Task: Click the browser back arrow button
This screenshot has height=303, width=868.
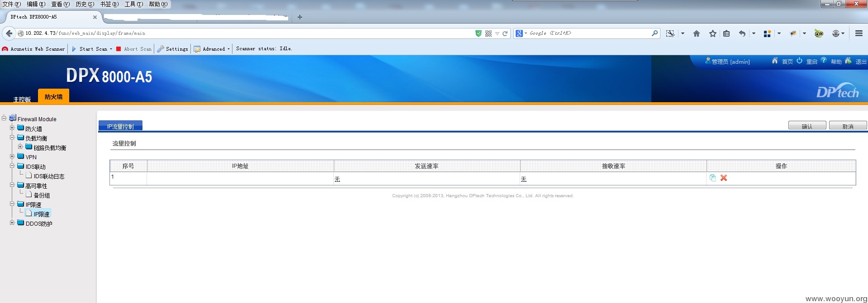Action: tap(9, 33)
